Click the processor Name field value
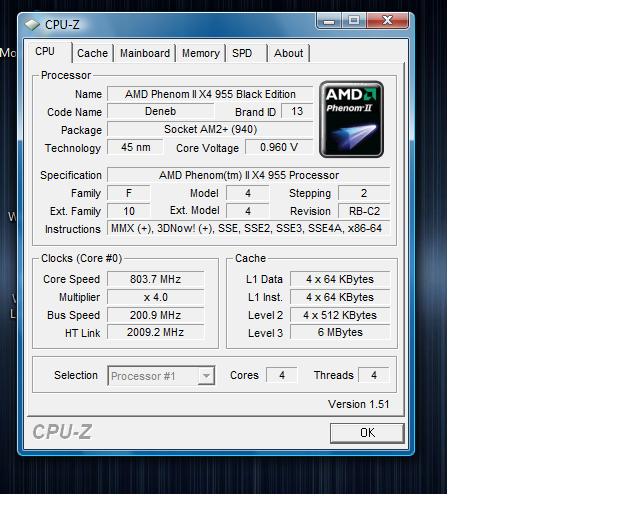Image resolution: width=640 pixels, height=512 pixels. (210, 94)
